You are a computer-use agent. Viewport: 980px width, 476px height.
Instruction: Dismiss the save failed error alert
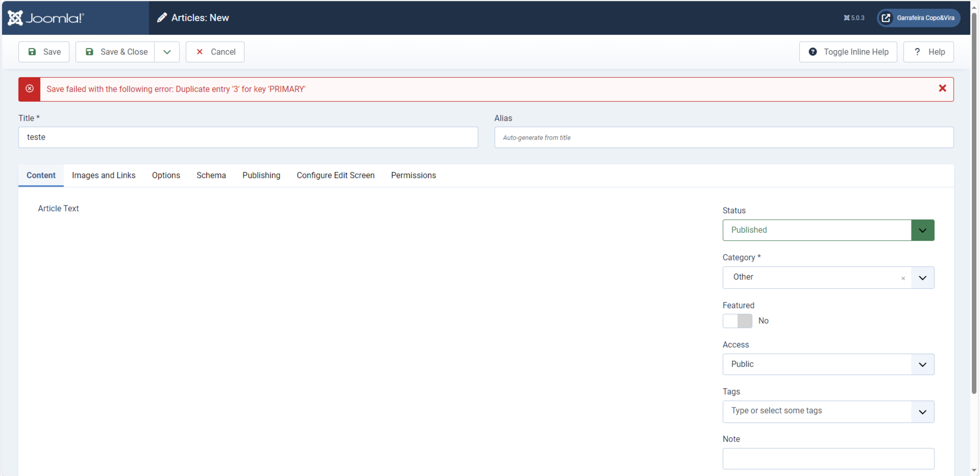(x=942, y=89)
